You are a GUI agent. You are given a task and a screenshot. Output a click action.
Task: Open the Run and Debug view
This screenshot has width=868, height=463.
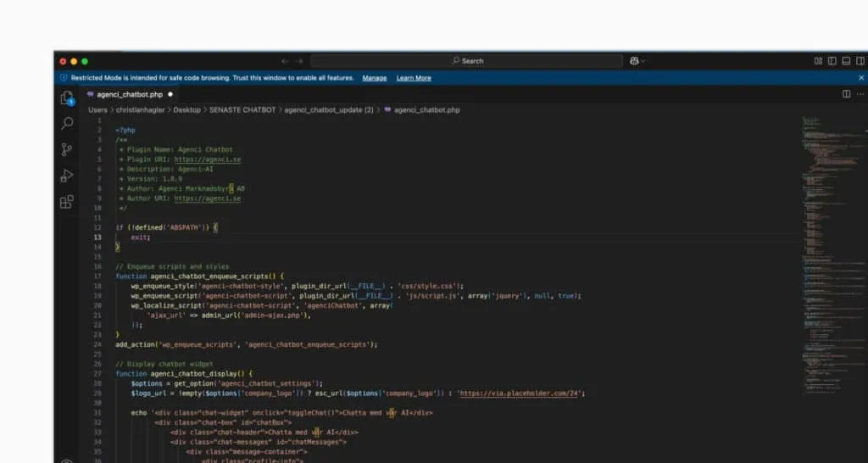(67, 176)
